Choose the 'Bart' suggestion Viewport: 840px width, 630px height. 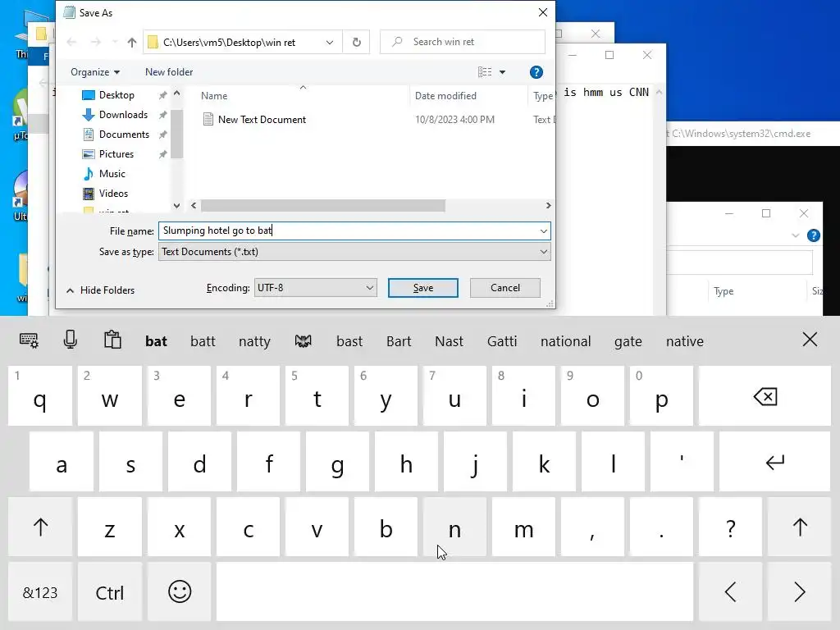399,341
